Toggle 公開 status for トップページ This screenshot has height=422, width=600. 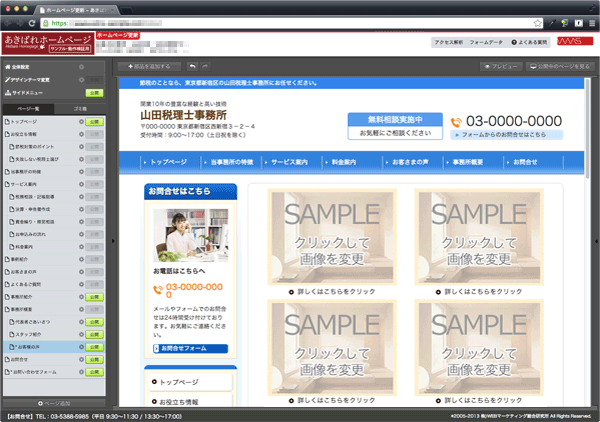click(94, 120)
